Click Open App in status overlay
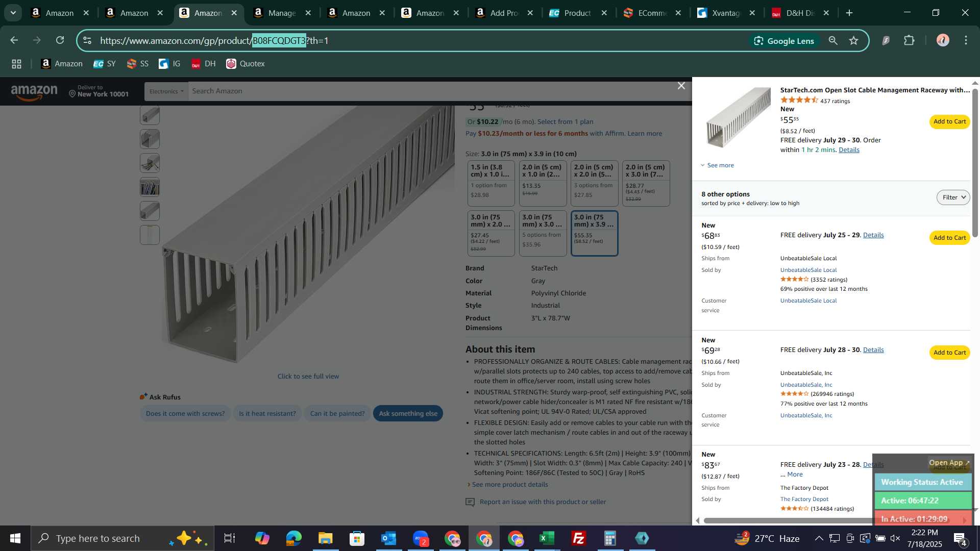The height and width of the screenshot is (551, 980). tap(949, 463)
